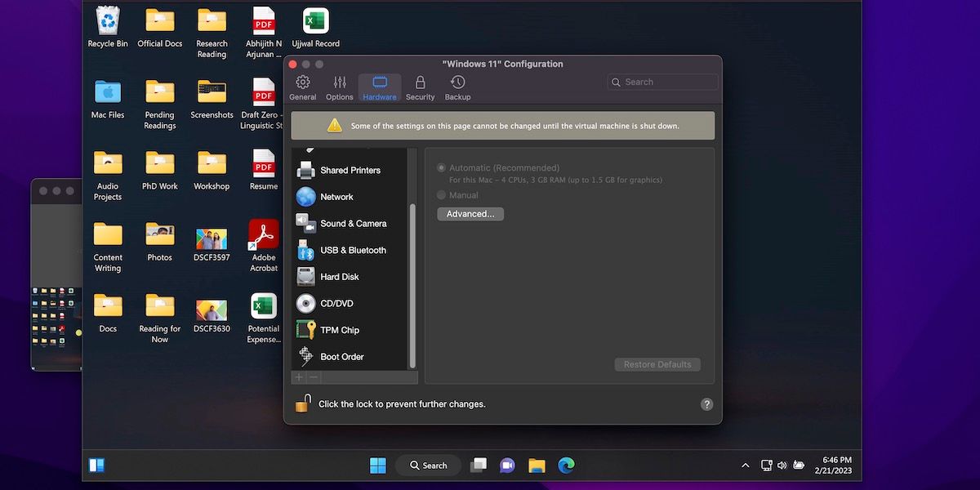Select the Audio Projects folder
The width and height of the screenshot is (980, 490).
click(108, 175)
